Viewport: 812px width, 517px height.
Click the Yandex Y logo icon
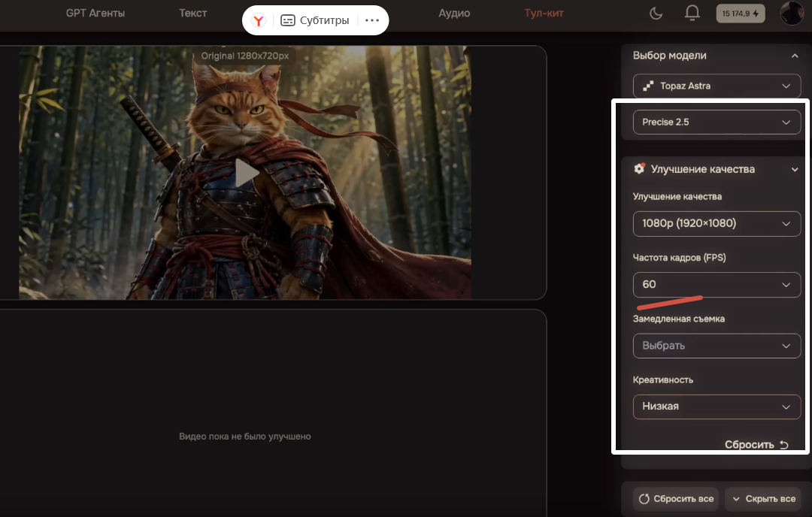(259, 20)
